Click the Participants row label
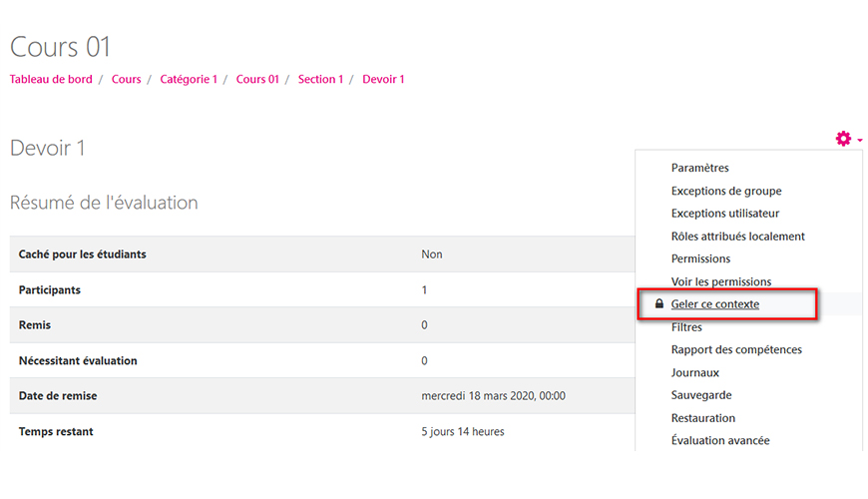 (x=49, y=289)
